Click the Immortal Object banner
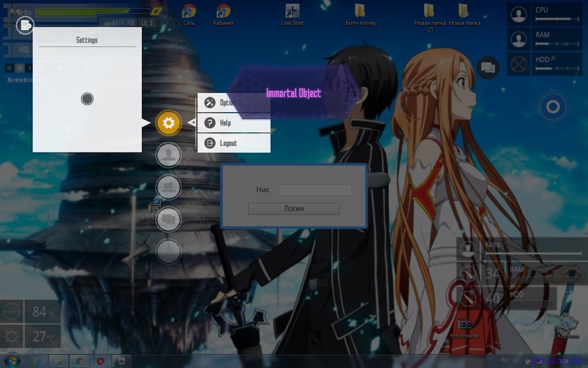 tap(294, 92)
